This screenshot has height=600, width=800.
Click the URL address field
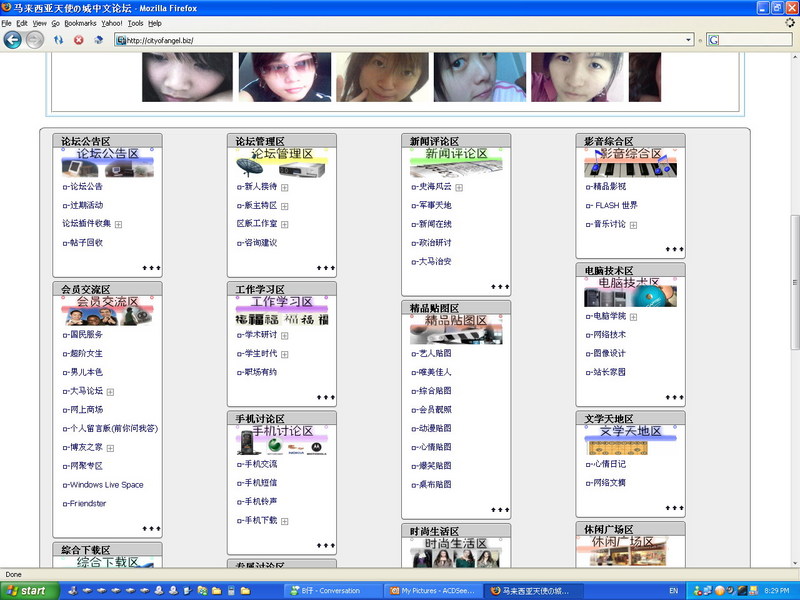[x=403, y=40]
